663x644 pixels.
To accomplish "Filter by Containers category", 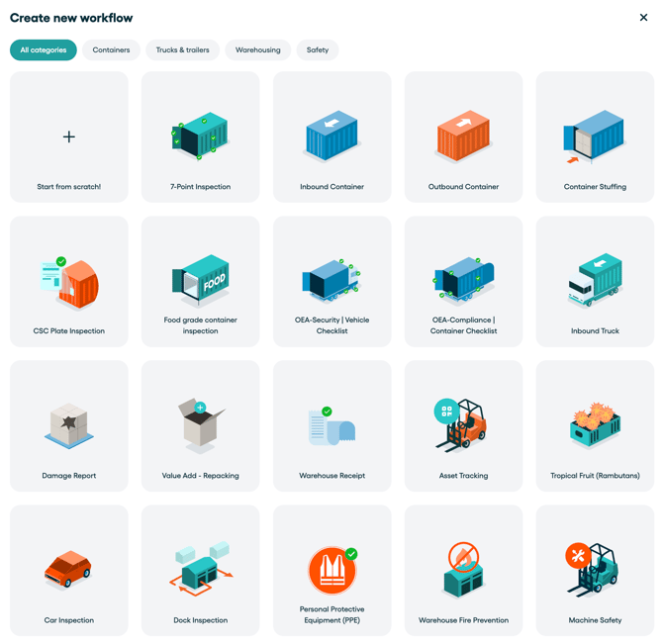I will [111, 49].
